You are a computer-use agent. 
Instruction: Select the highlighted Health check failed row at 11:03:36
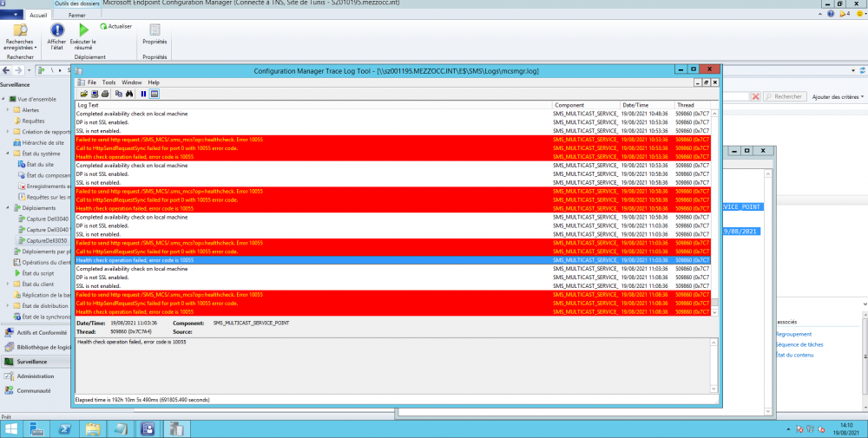[x=392, y=260]
